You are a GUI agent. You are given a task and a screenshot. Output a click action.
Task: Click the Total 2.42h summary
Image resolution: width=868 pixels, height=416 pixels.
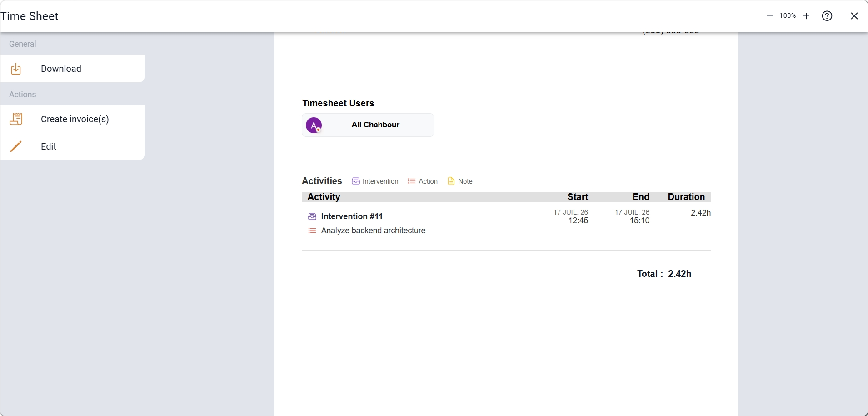tap(664, 274)
